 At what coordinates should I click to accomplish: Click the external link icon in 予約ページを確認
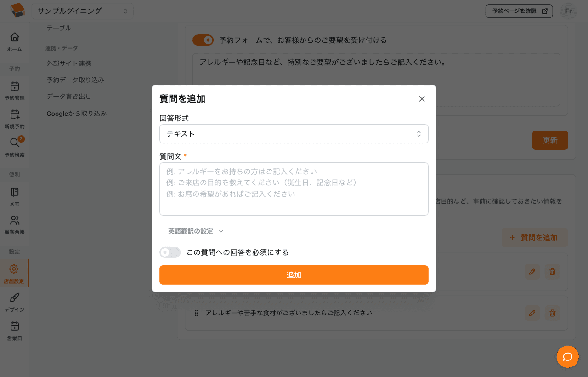click(544, 11)
